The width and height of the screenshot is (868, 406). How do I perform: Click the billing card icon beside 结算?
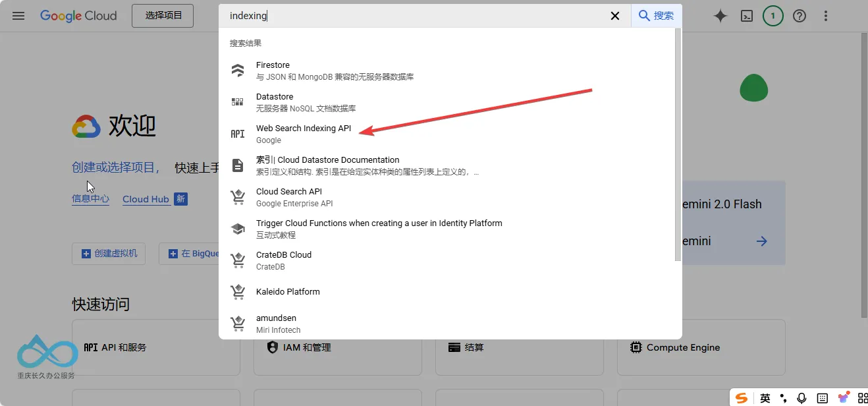pyautogui.click(x=454, y=347)
